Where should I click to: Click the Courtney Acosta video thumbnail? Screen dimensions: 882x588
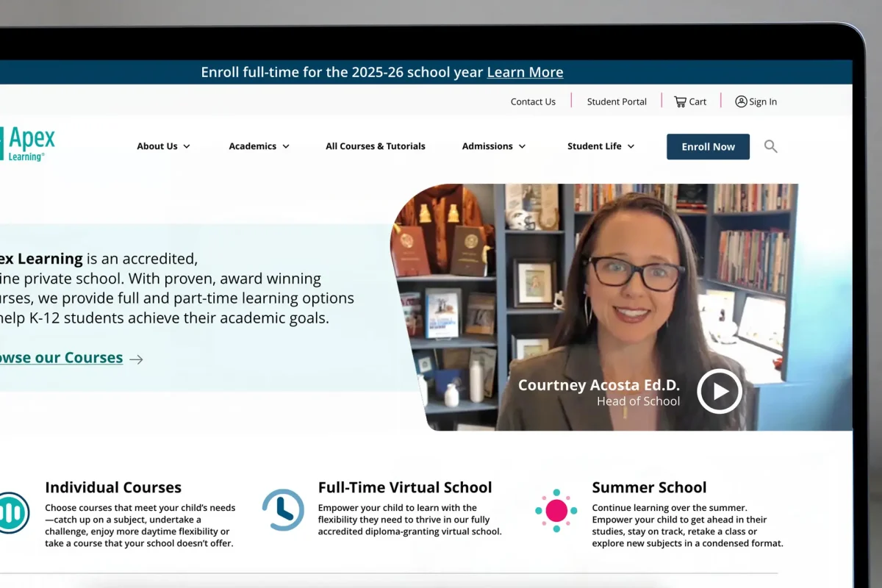tap(588, 294)
